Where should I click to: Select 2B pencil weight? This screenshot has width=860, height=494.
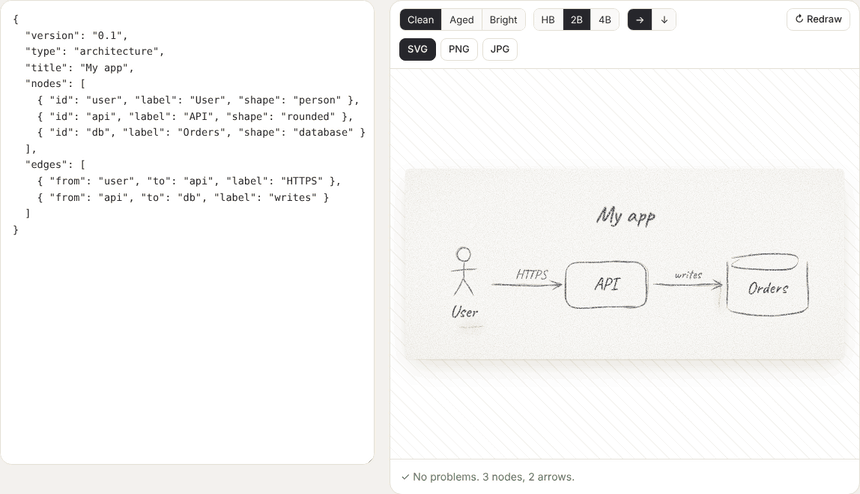pos(576,20)
